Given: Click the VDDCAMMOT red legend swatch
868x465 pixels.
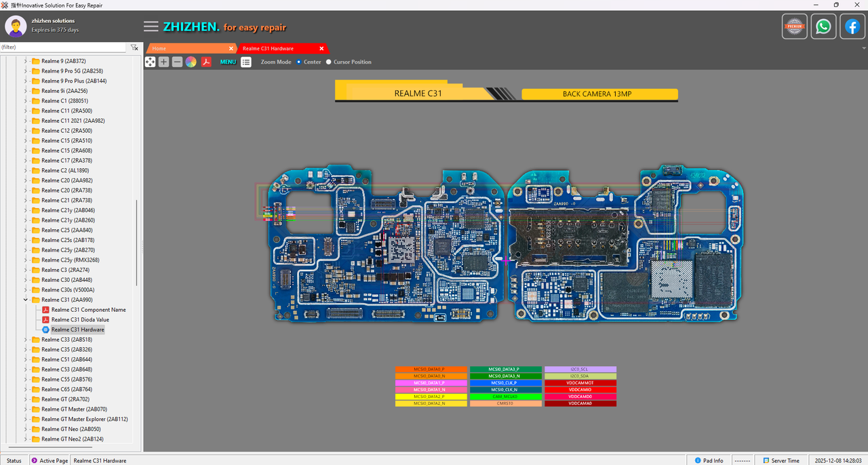Looking at the screenshot, I should (580, 383).
